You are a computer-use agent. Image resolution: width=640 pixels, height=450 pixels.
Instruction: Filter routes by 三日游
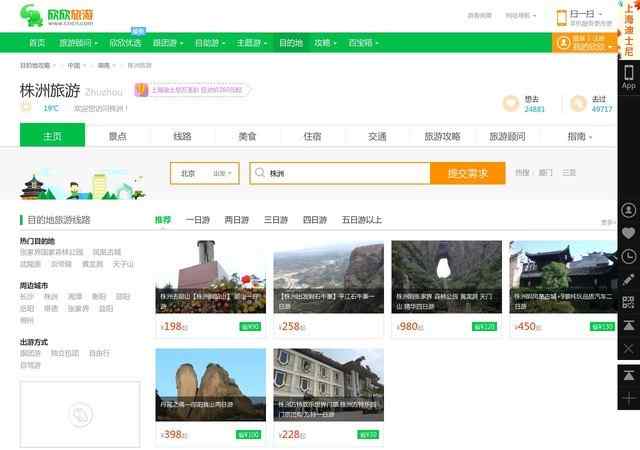pos(276,220)
